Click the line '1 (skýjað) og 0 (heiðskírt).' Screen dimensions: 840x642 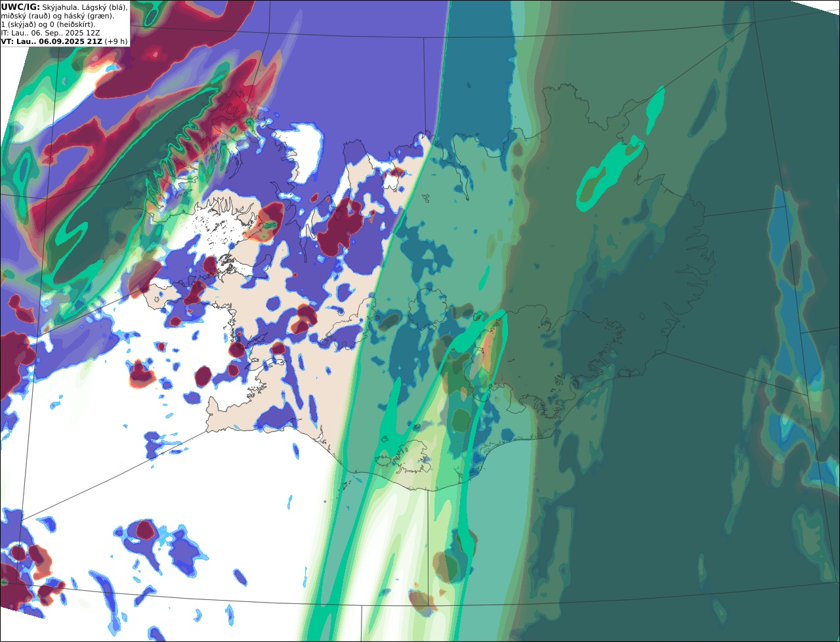(x=48, y=24)
